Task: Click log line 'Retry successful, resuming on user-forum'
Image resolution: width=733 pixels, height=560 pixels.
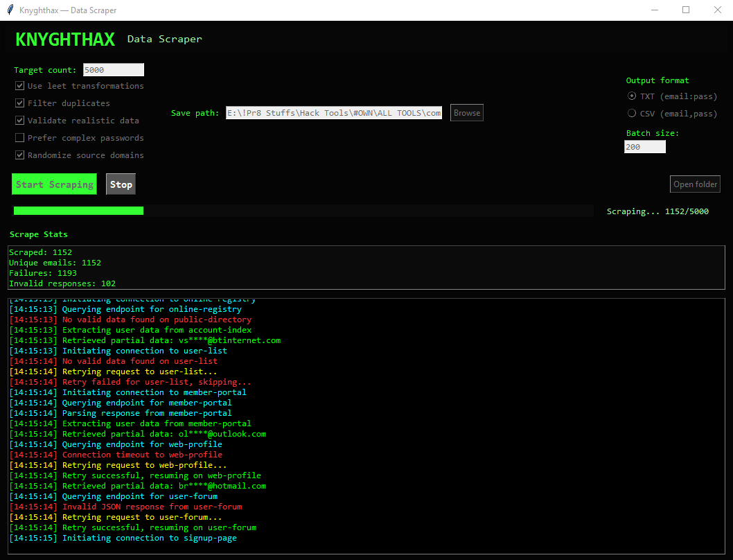Action: pos(133,527)
